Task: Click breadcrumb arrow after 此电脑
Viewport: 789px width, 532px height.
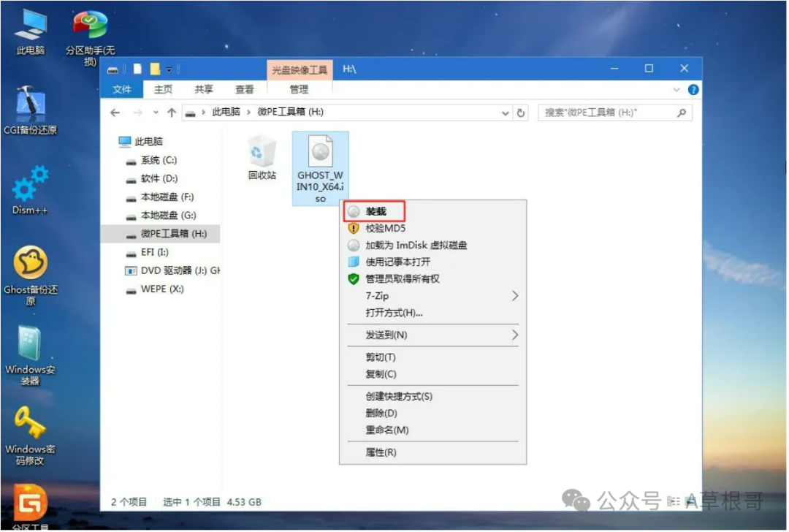Action: tap(248, 113)
